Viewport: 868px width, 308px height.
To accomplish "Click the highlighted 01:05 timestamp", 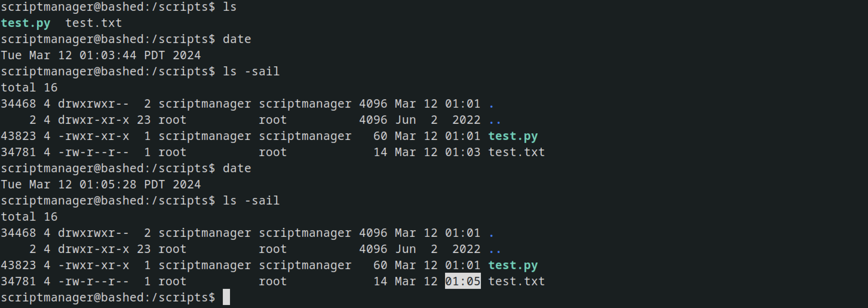I will (463, 281).
